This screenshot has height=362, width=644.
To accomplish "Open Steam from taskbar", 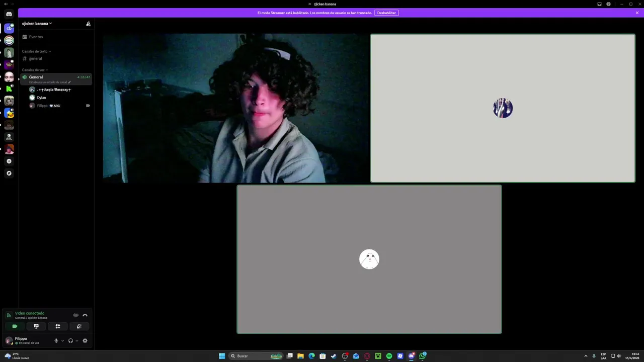I will coord(333,356).
